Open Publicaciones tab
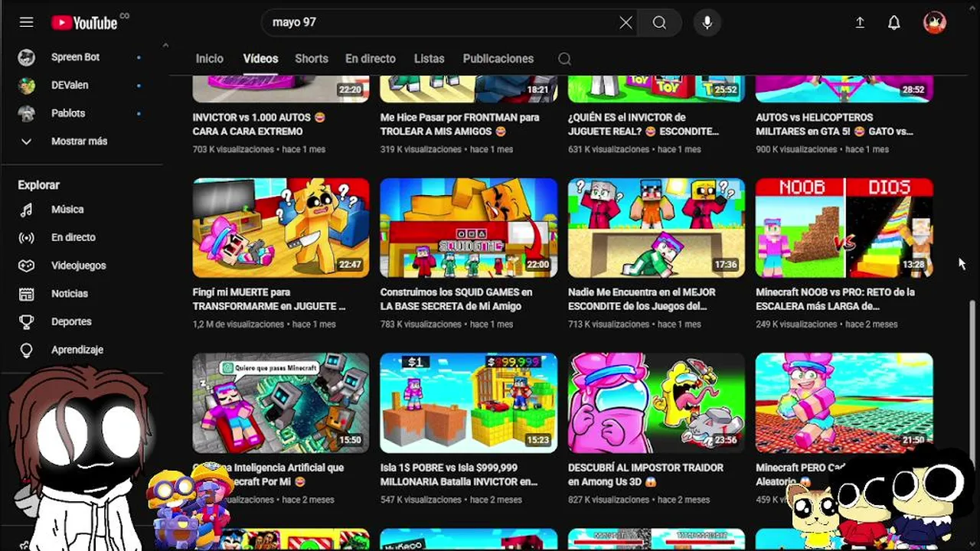The width and height of the screenshot is (980, 551). tap(498, 59)
